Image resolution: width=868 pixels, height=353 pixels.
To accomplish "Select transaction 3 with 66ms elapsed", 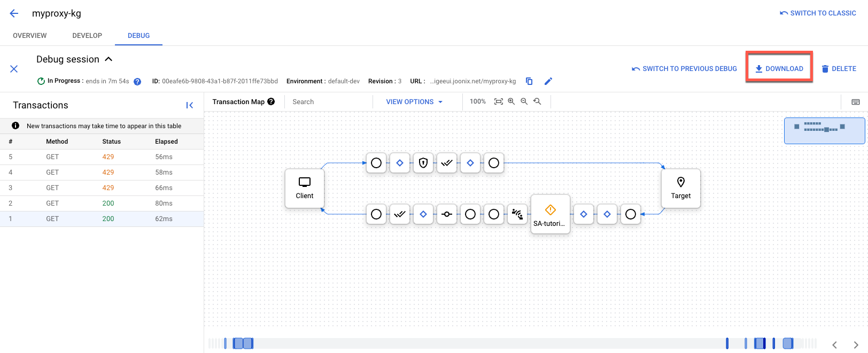I will pyautogui.click(x=102, y=188).
